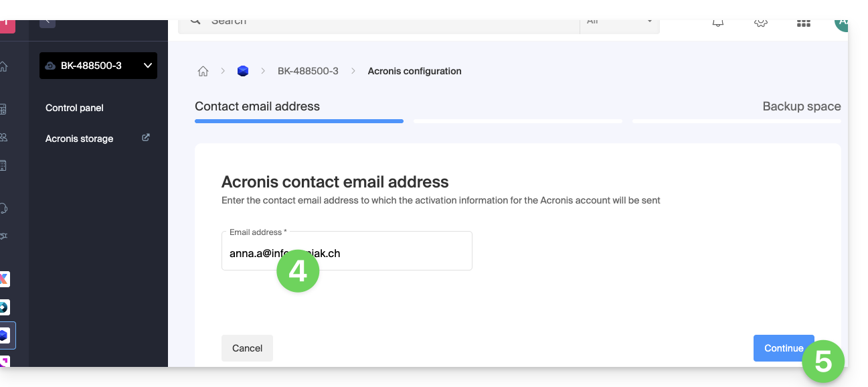
Task: Select the Contact email address step
Action: pos(257,106)
